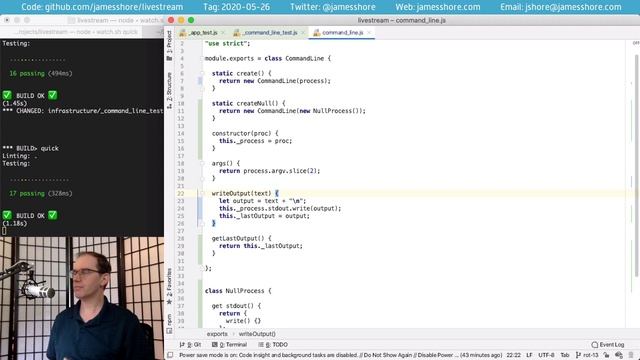This screenshot has width=640, height=360.
Task: Open the TODO tool window
Action: coord(273,344)
